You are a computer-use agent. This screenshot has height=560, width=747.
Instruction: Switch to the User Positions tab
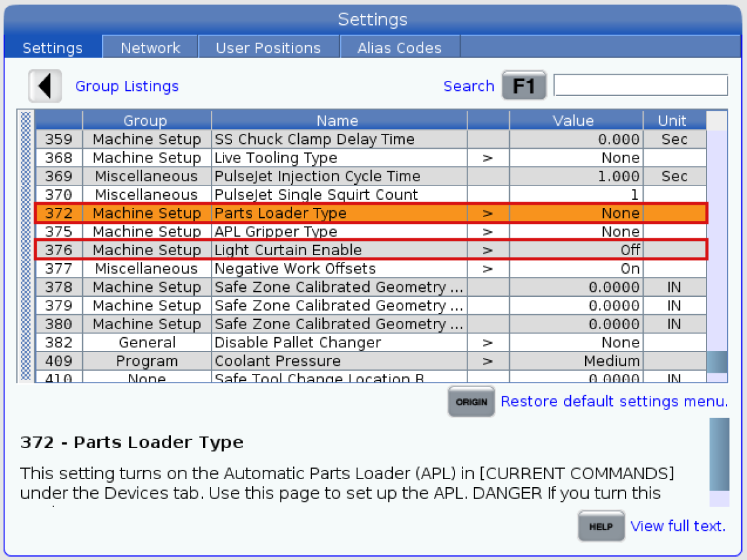click(x=268, y=48)
